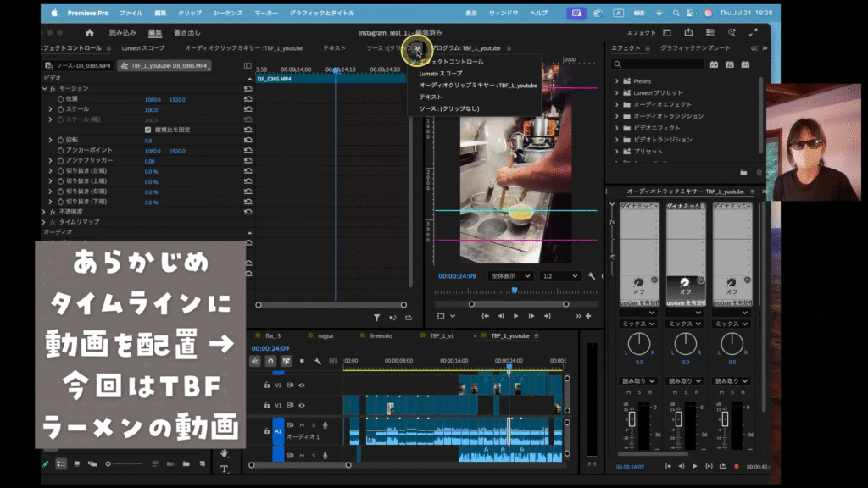Viewport: 868px width, 488px height.
Task: Click the filter funnel icon in Effect Controls
Action: [x=376, y=318]
